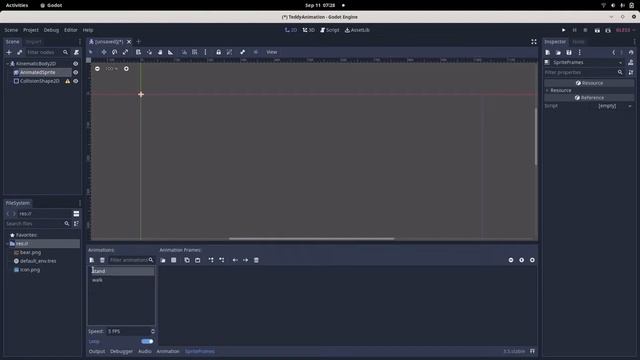The height and width of the screenshot is (360, 640).
Task: Save the currently edited resource
Action: [569, 52]
